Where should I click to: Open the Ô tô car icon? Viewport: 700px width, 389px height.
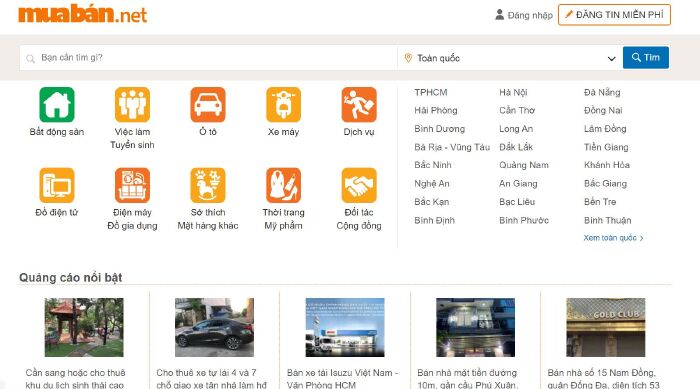tap(208, 105)
